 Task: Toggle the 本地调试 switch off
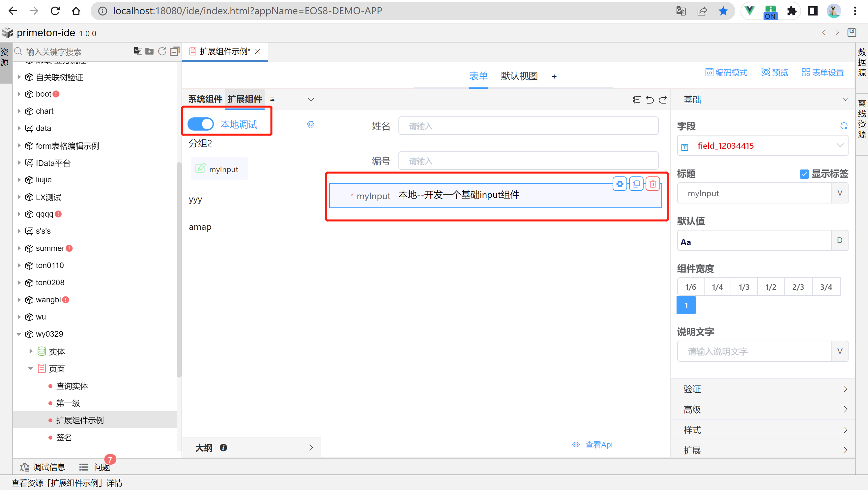tap(200, 124)
